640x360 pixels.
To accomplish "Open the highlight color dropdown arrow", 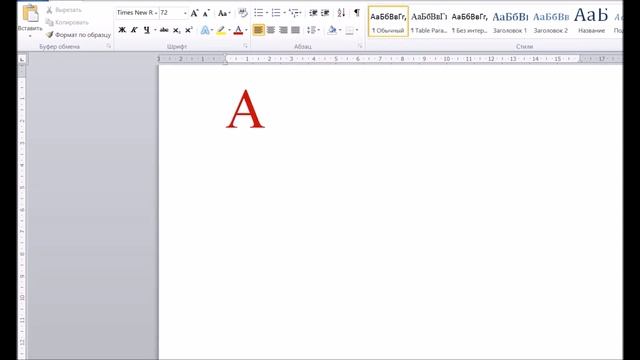I will (229, 30).
